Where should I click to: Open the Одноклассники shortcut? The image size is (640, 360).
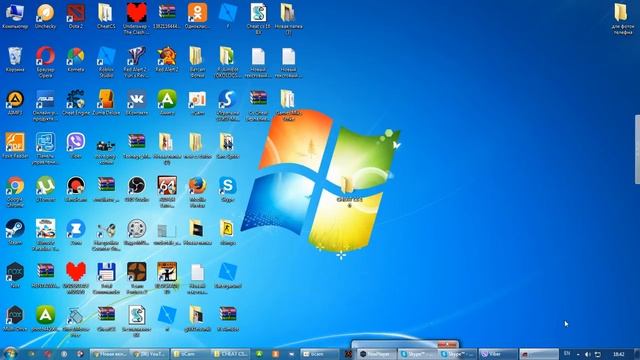197,16
